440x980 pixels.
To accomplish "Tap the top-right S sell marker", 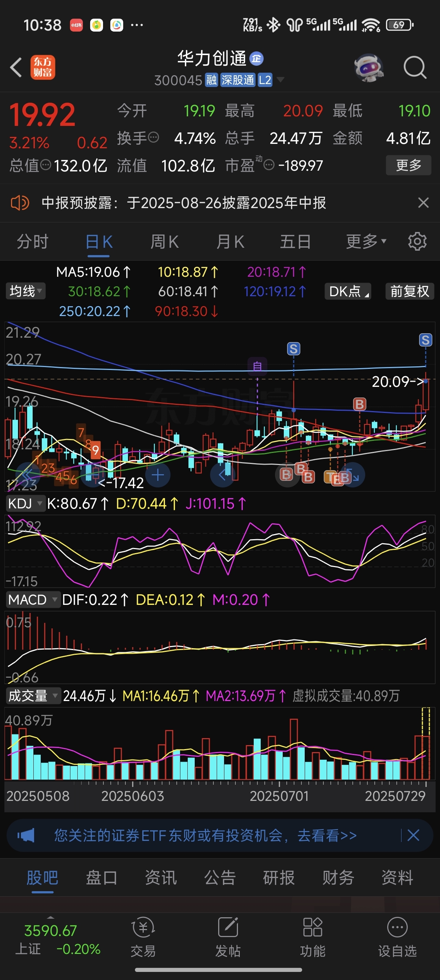I will coord(426,340).
